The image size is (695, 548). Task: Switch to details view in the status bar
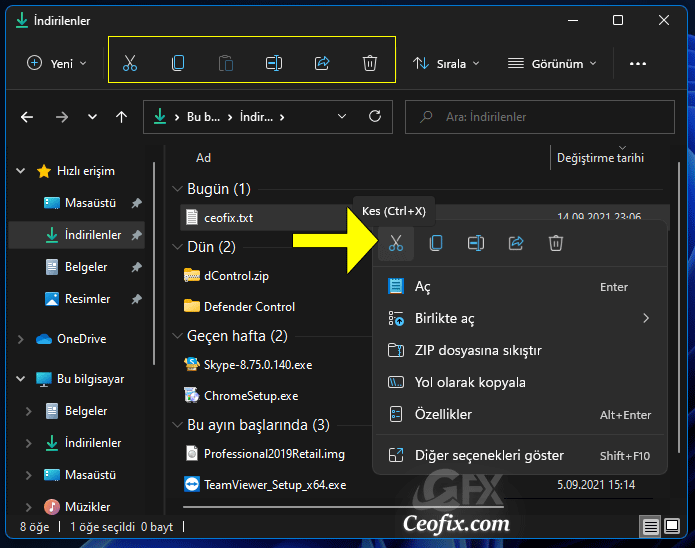[650, 527]
